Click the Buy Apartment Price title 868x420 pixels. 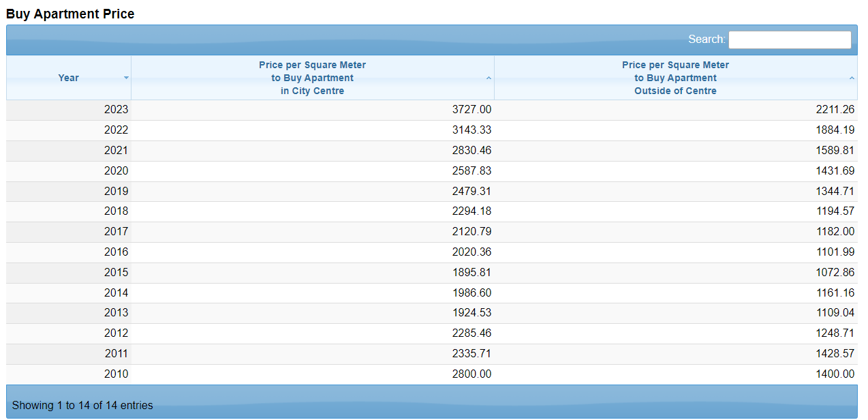click(70, 14)
